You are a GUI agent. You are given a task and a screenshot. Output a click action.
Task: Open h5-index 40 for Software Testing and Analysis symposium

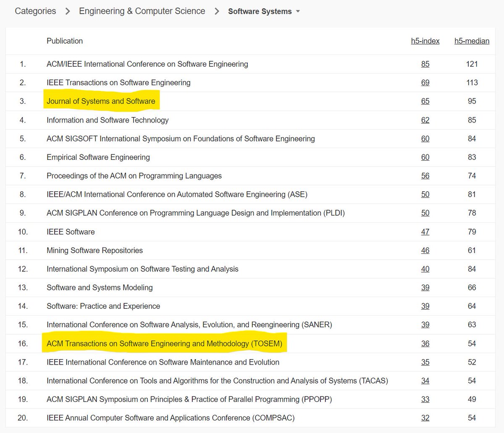tap(425, 269)
